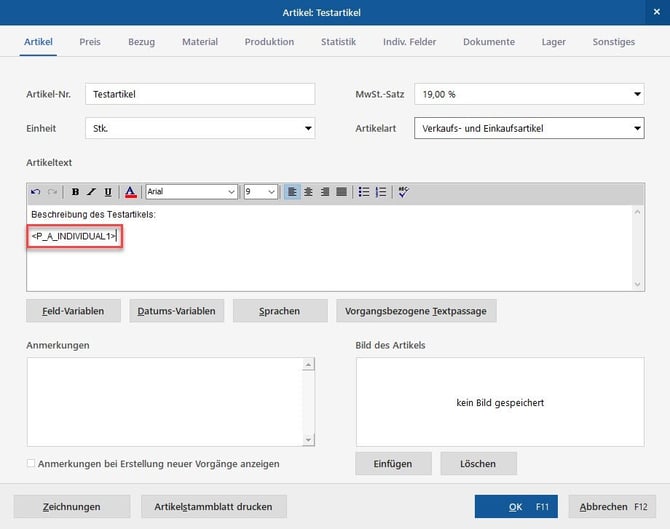The width and height of the screenshot is (670, 529).
Task: Open the Indiv. Felder tab
Action: (410, 42)
